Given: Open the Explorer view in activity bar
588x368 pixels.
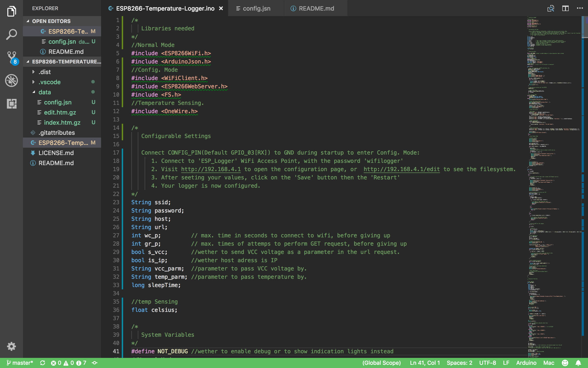Looking at the screenshot, I should pyautogui.click(x=11, y=11).
